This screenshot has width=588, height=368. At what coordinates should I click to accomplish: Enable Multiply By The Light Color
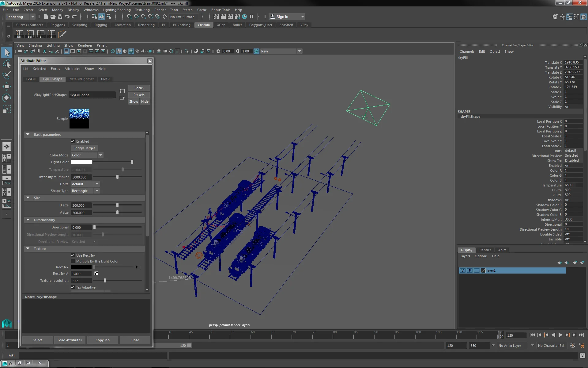[73, 261]
